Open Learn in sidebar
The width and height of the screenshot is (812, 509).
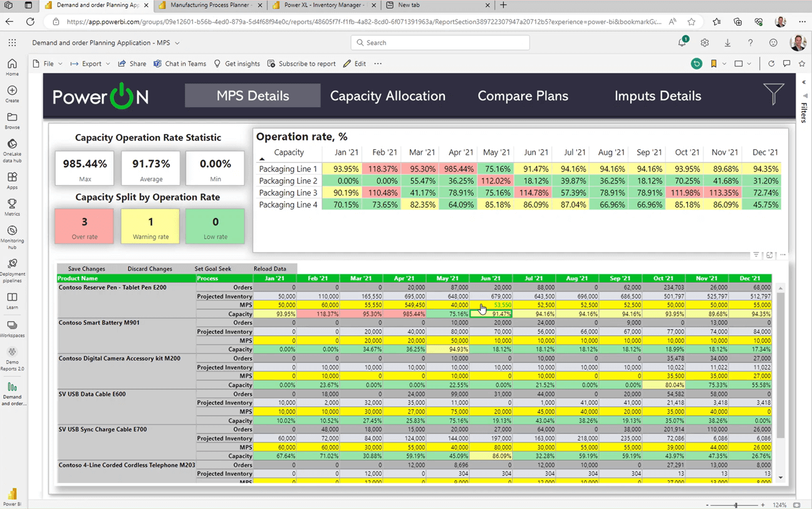coord(12,300)
